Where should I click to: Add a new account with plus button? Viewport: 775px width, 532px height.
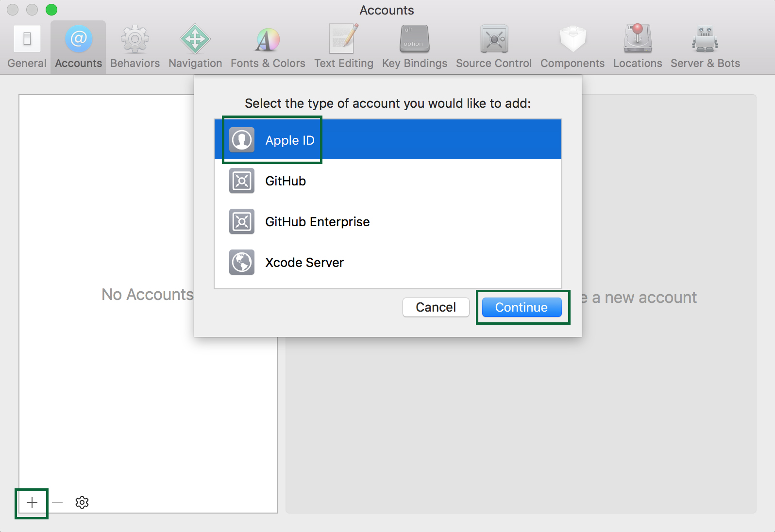32,502
